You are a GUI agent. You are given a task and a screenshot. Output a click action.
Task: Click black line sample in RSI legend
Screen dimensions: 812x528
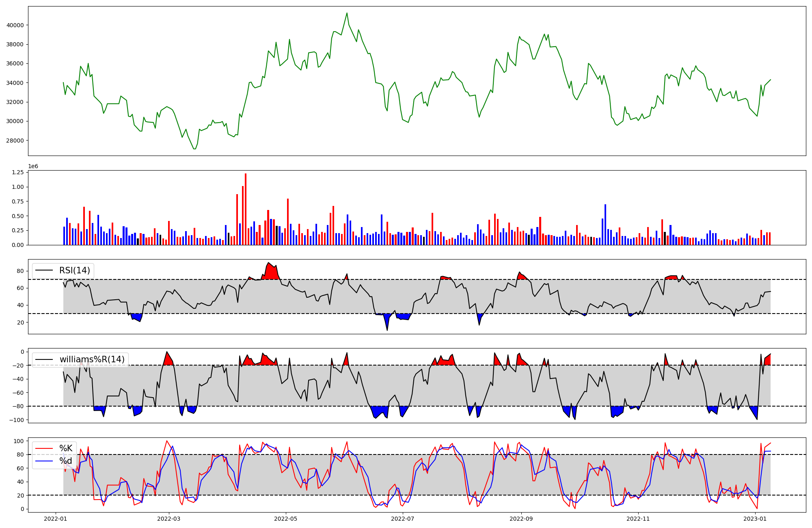point(44,270)
